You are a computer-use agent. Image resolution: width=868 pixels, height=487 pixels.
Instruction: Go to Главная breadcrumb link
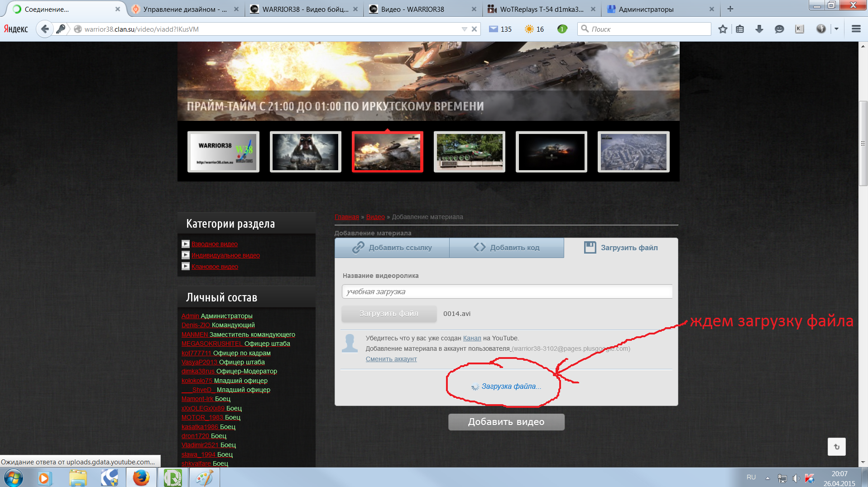[346, 217]
